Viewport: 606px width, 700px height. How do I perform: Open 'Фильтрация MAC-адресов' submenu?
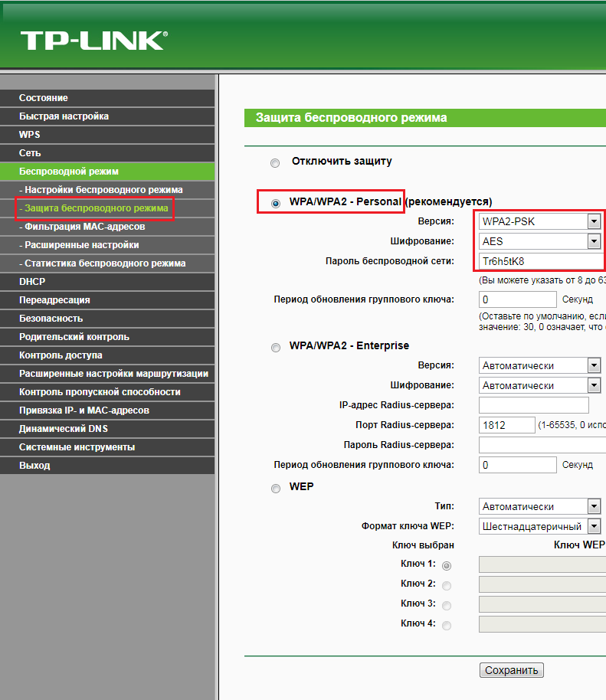tap(84, 227)
